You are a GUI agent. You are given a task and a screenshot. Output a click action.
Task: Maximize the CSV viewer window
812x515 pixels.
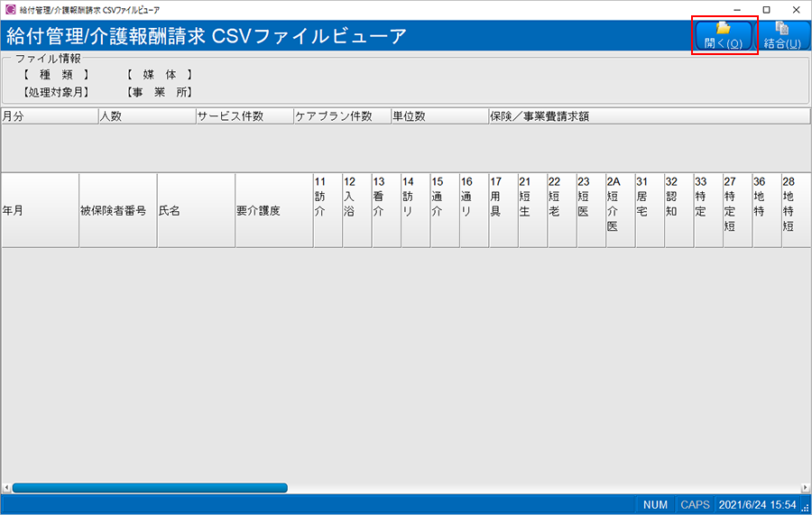(x=766, y=9)
